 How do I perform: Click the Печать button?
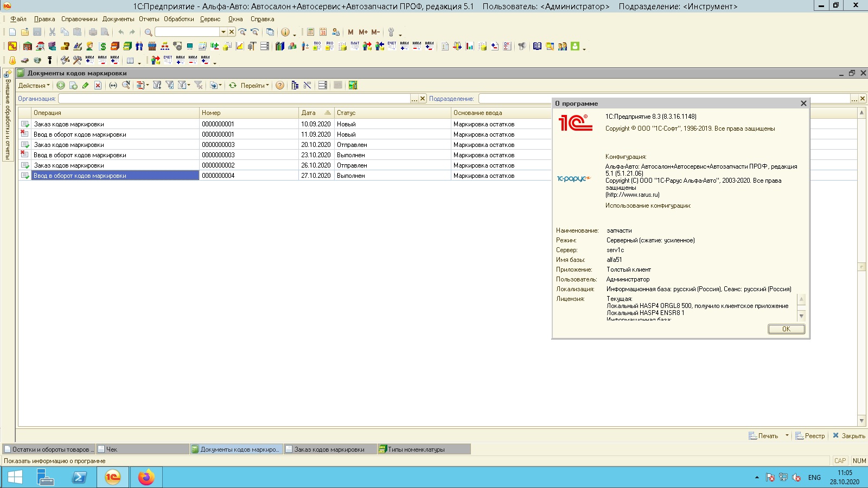coord(763,436)
